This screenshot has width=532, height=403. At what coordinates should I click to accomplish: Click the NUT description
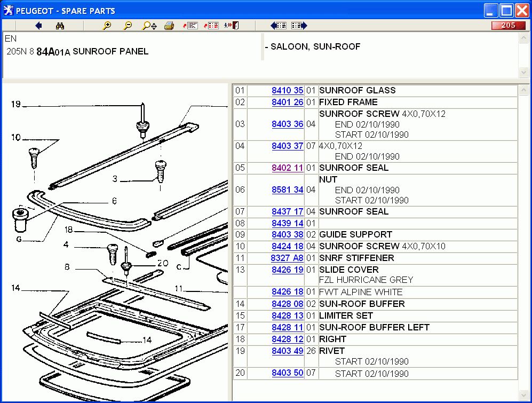328,179
